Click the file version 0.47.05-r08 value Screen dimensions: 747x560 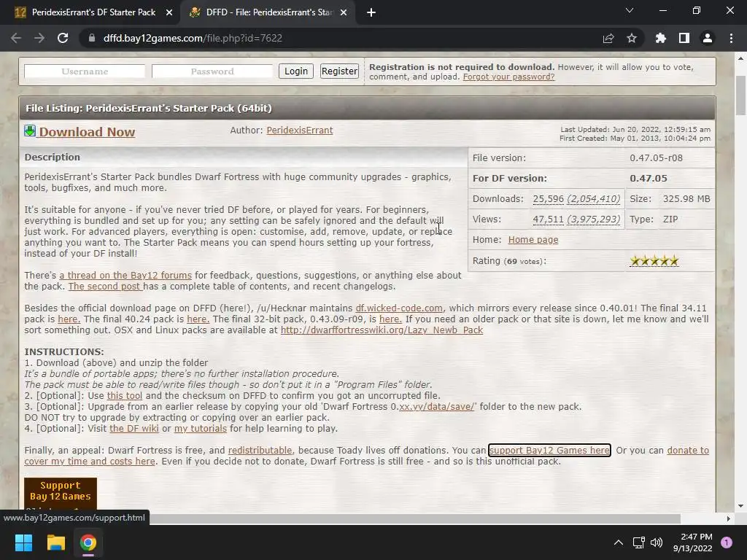(656, 157)
